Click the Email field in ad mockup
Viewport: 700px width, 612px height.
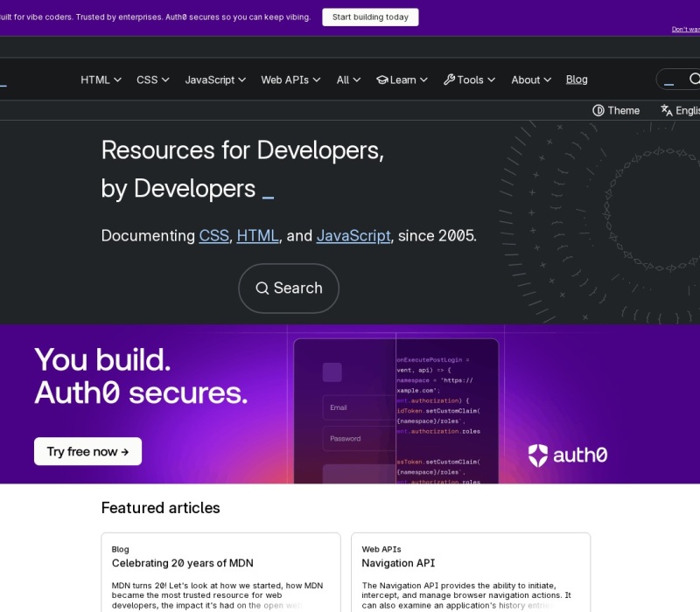(359, 407)
